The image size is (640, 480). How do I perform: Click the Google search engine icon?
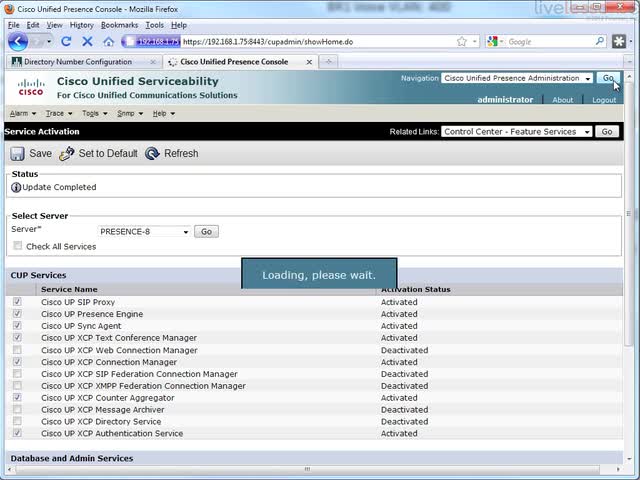point(493,41)
